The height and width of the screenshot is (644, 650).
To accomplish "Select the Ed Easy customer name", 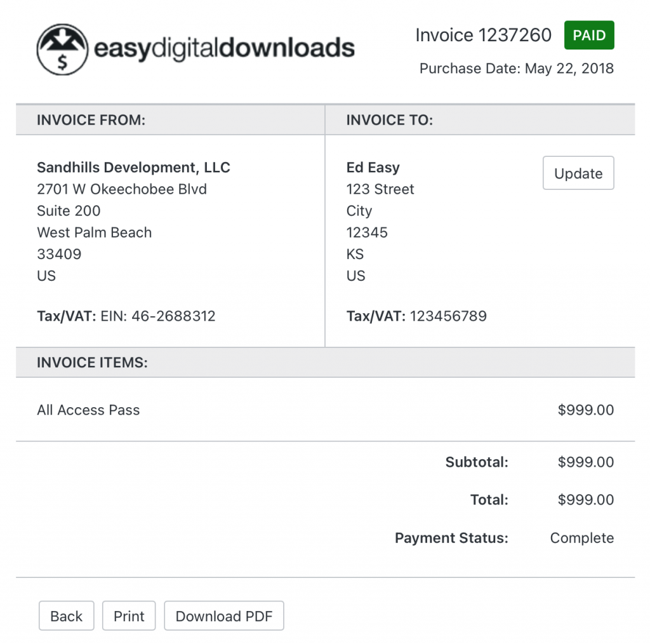I will [373, 168].
